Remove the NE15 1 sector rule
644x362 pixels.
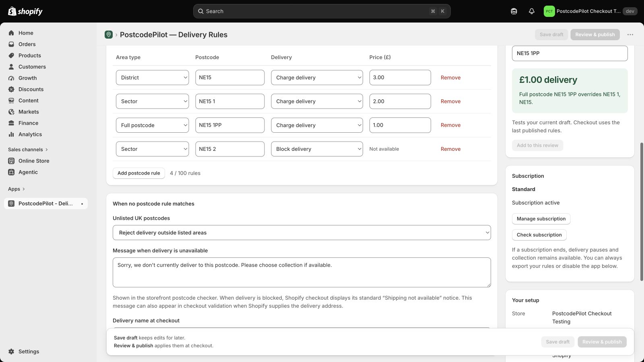coord(450,101)
